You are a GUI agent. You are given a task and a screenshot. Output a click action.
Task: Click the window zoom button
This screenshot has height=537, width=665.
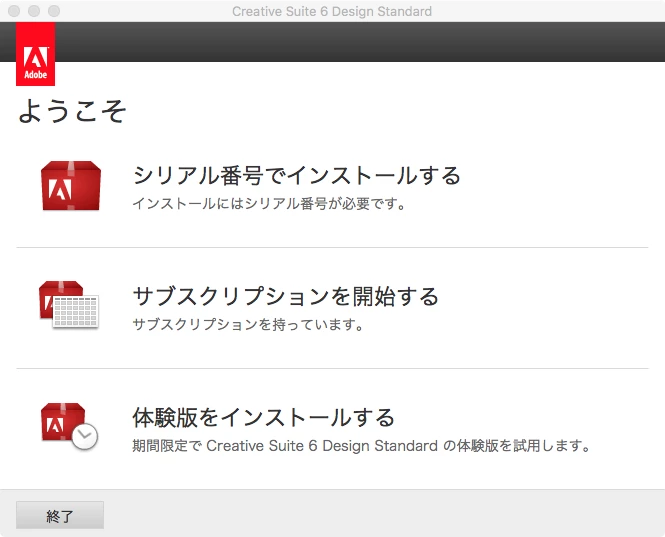(54, 11)
